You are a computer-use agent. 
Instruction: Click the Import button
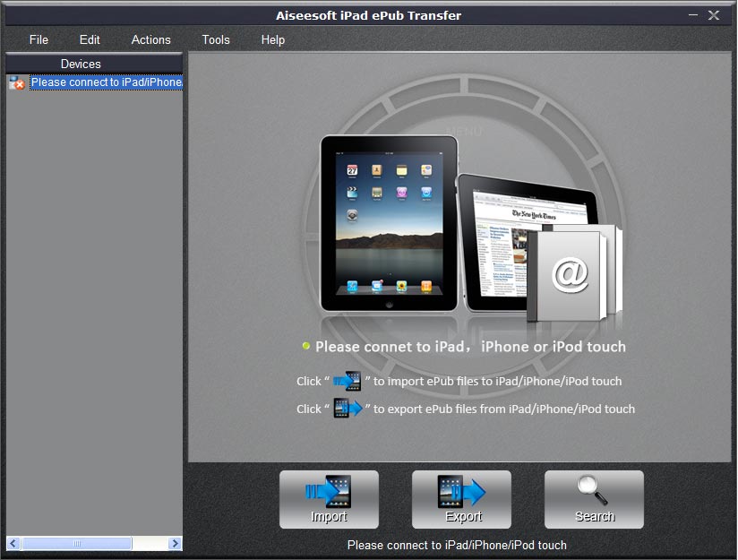point(329,499)
